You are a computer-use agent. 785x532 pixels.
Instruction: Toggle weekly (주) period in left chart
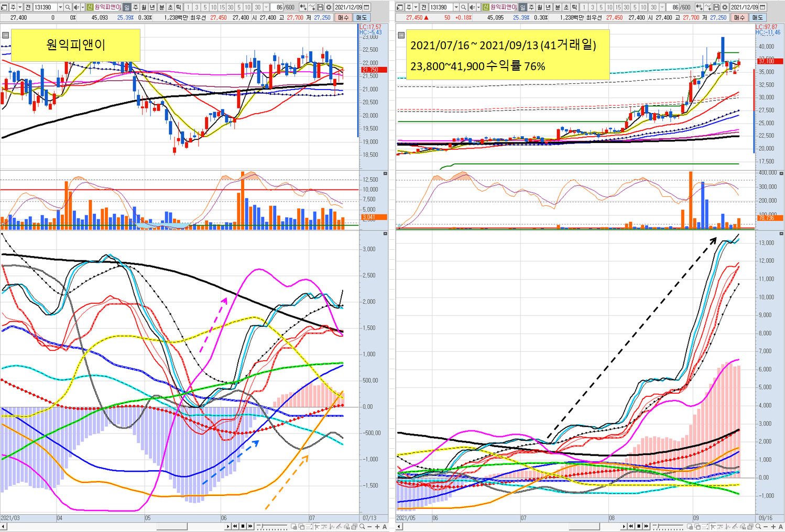click(x=135, y=7)
